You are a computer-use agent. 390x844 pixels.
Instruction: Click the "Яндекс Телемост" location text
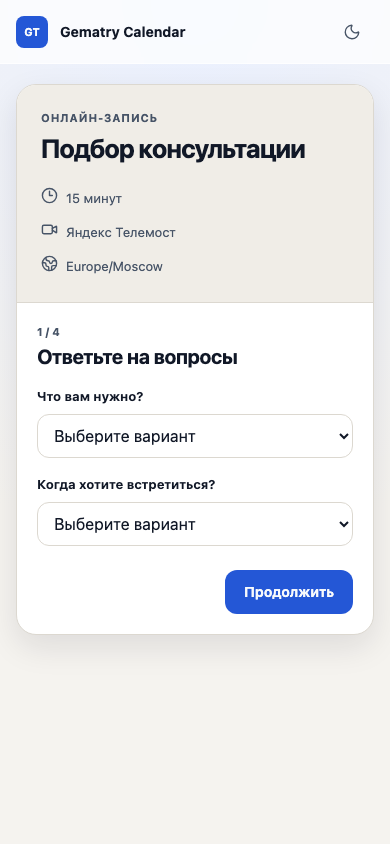tap(121, 233)
